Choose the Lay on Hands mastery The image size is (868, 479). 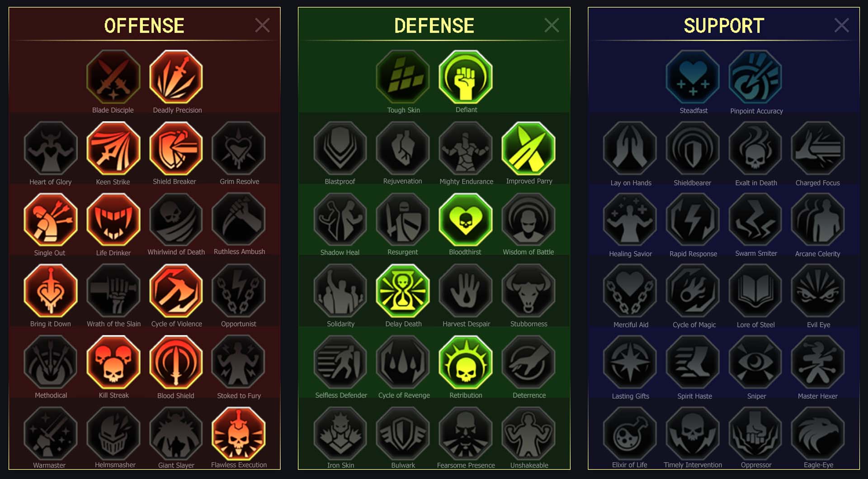coord(630,148)
